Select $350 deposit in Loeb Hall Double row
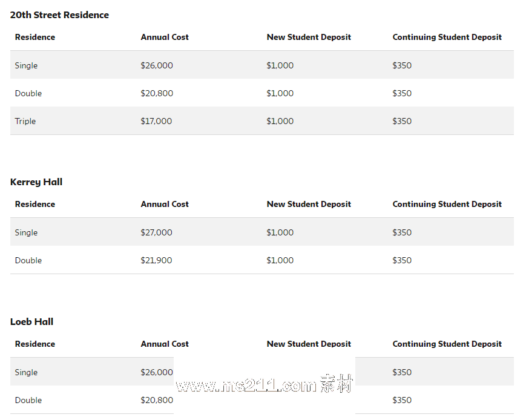The height and width of the screenshot is (420, 529). (402, 400)
